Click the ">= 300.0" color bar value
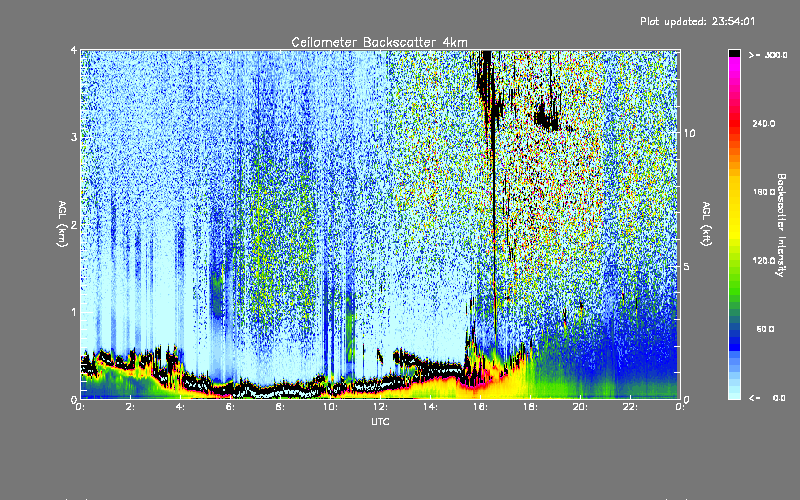This screenshot has width=800, height=500. [x=768, y=55]
